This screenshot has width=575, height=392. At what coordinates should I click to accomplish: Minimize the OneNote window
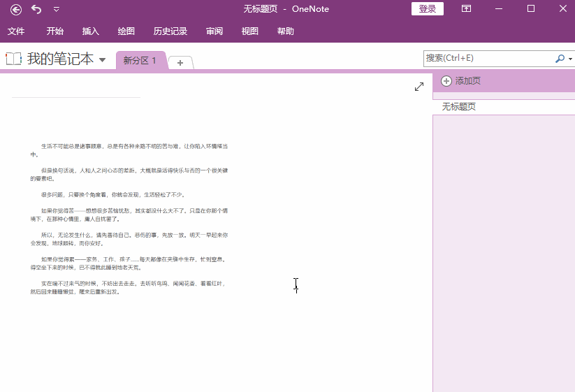[499, 9]
